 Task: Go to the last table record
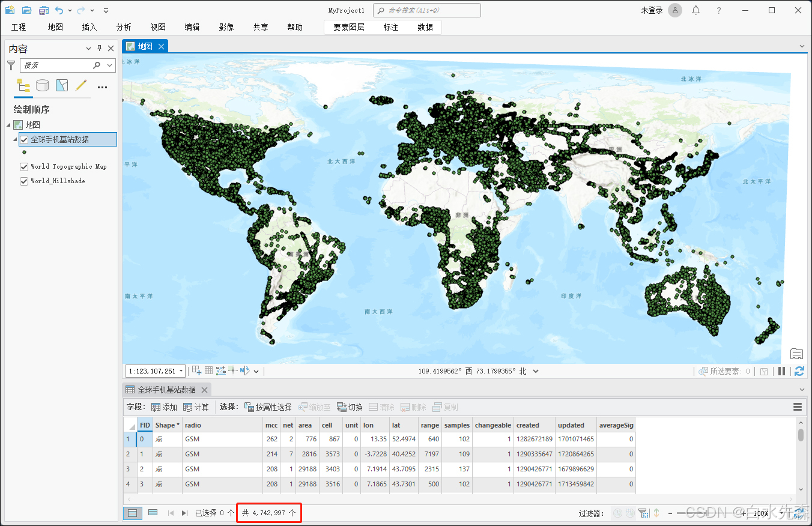[x=184, y=513]
